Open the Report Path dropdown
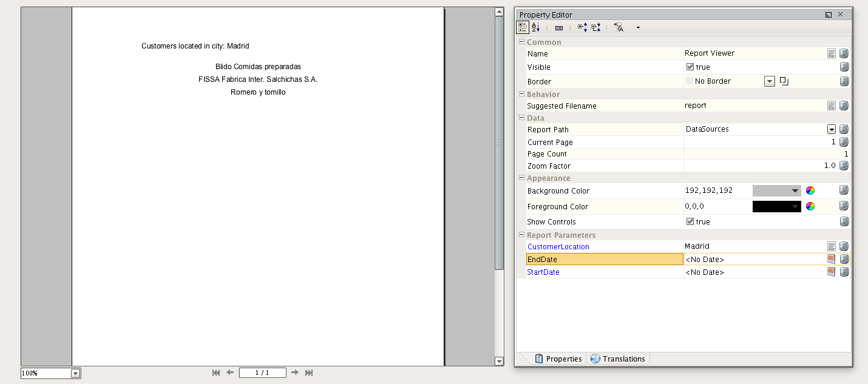This screenshot has height=384, width=868. pos(831,129)
